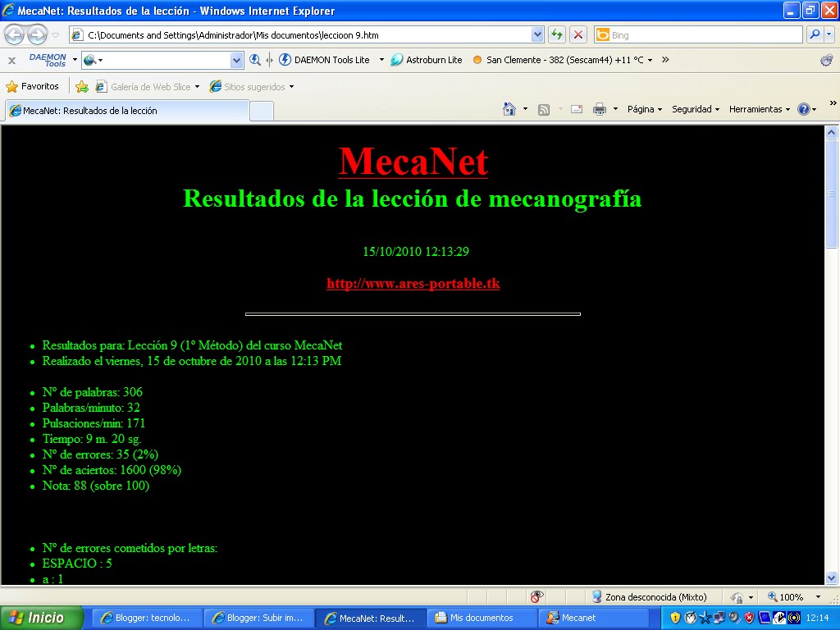Click the protected mode status bar icon
The image size is (840, 630).
pos(737,597)
